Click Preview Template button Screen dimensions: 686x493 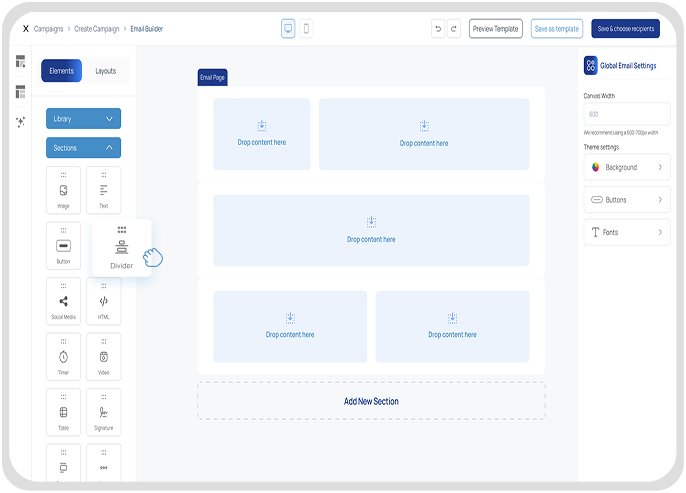coord(496,29)
